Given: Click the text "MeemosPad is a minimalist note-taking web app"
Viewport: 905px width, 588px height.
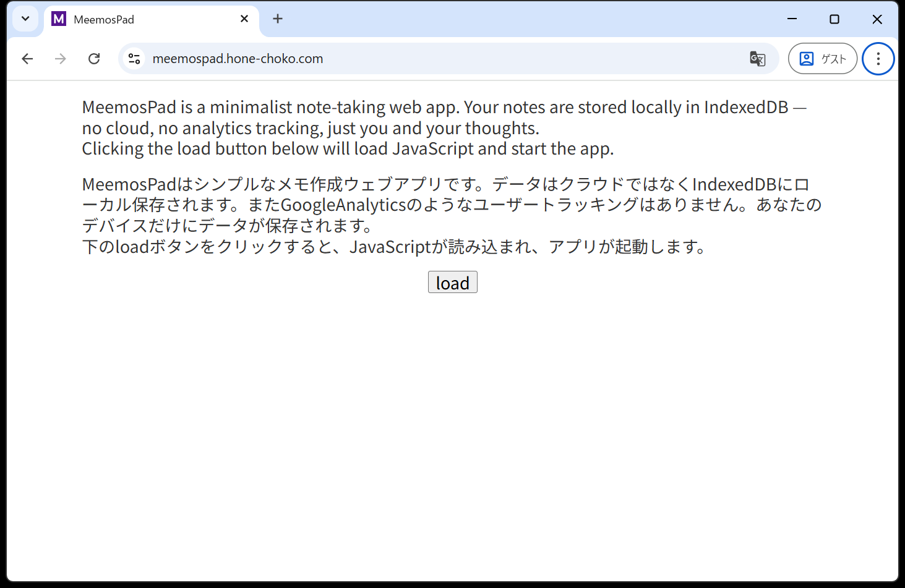Looking at the screenshot, I should point(270,107).
